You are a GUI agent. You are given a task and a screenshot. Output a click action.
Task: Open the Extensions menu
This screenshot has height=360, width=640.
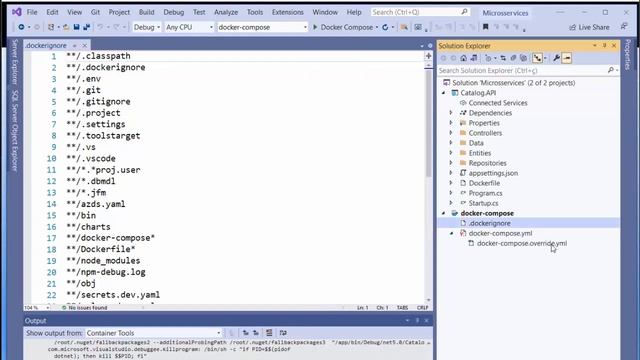coord(288,12)
